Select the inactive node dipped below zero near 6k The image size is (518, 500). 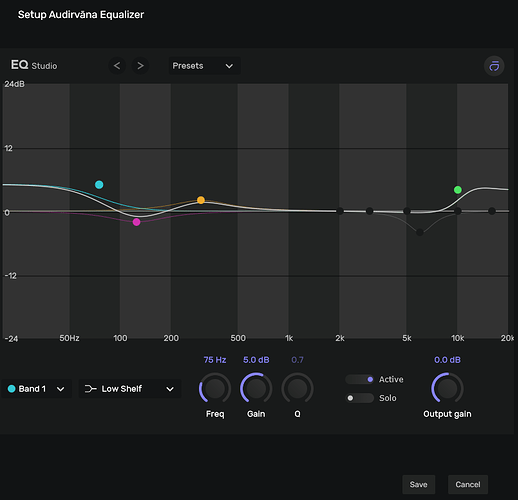coord(420,232)
